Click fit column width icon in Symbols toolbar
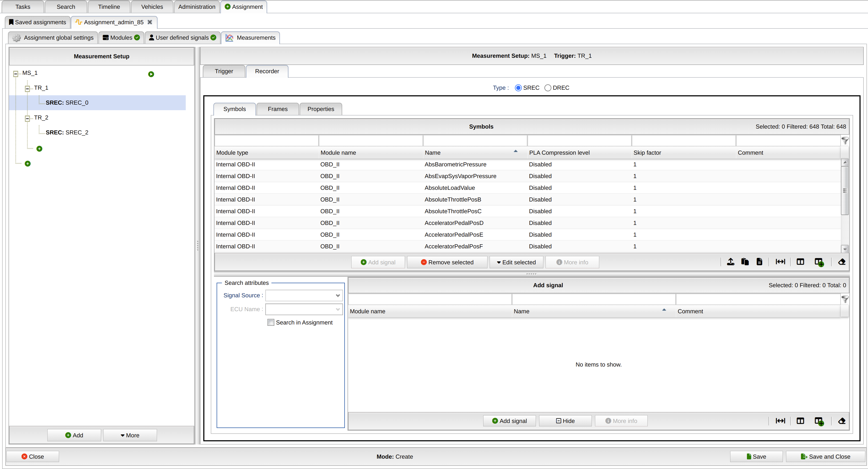 click(780, 262)
